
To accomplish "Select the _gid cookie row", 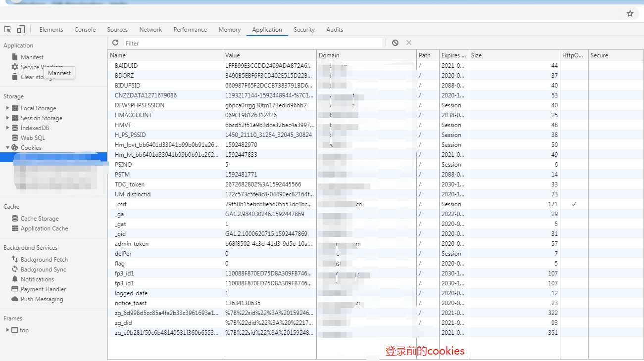I will pyautogui.click(x=376, y=234).
